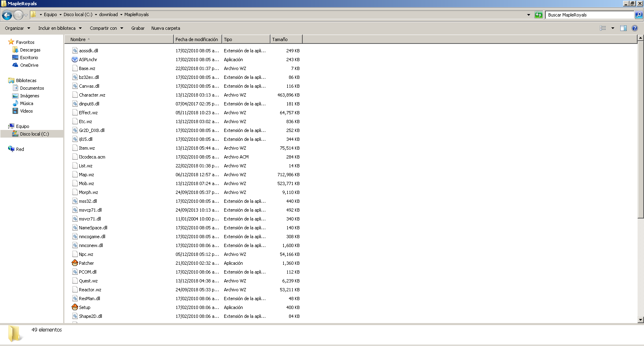Click the MapleRoyals breadcrumb segment
Screen dimensions: 644x346
click(x=136, y=14)
